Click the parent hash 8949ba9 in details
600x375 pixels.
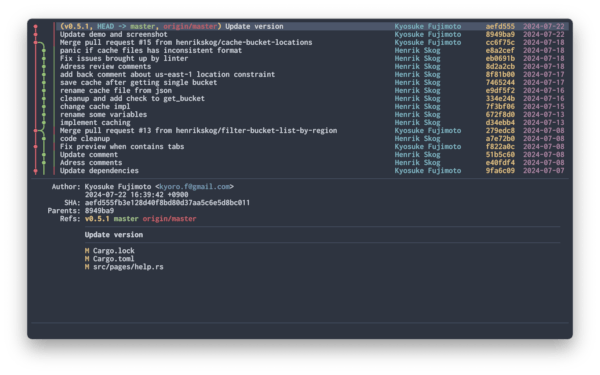pyautogui.click(x=99, y=211)
